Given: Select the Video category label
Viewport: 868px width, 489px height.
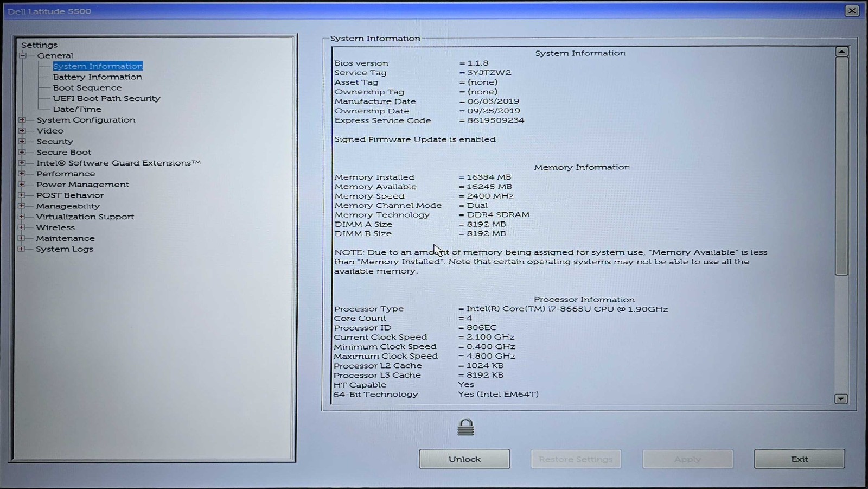Looking at the screenshot, I should tap(50, 131).
